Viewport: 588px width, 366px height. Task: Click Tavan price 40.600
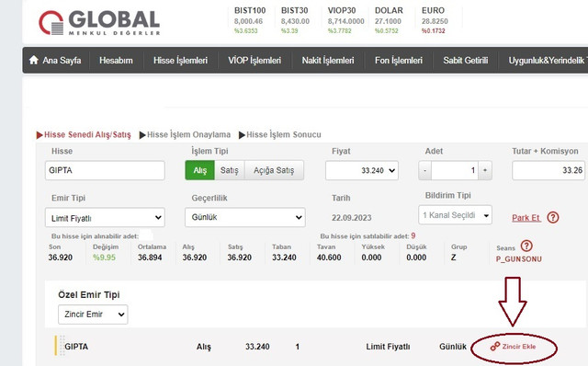pos(329,257)
